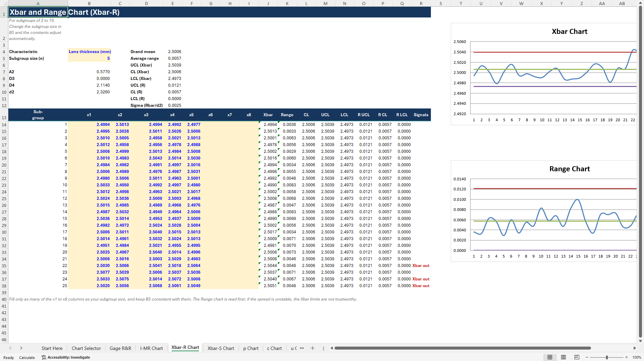
Task: Select Range value 0.0099 for subgroup 15
Action: pos(289,219)
